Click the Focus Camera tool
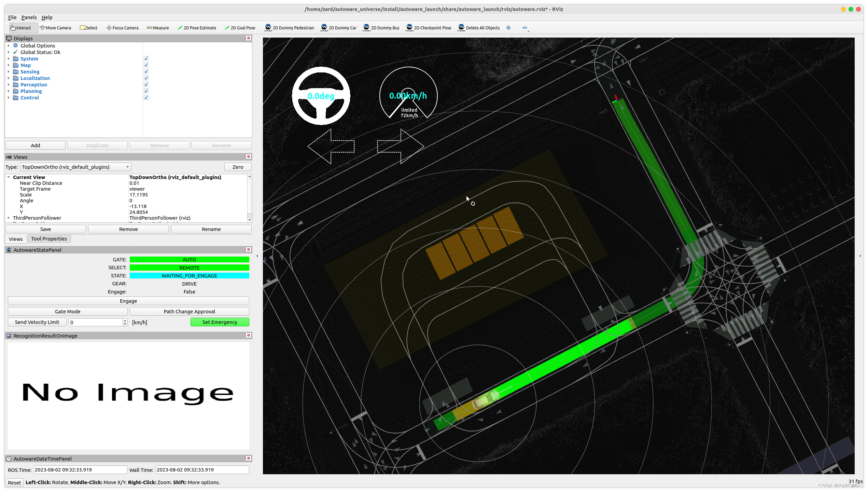This screenshot has width=868, height=492. 122,28
